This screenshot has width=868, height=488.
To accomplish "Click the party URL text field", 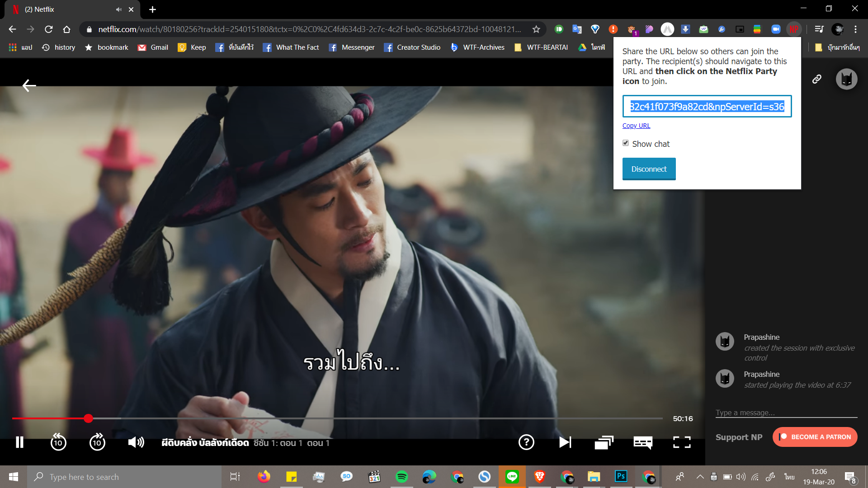I will point(707,107).
